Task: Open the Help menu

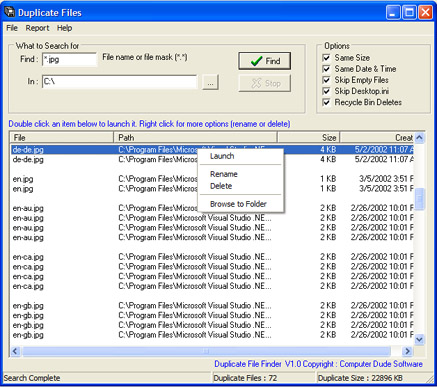Action: pos(64,28)
